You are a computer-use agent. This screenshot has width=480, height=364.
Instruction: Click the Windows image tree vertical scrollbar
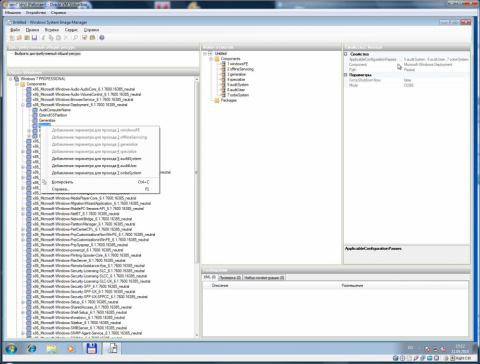pos(197,207)
